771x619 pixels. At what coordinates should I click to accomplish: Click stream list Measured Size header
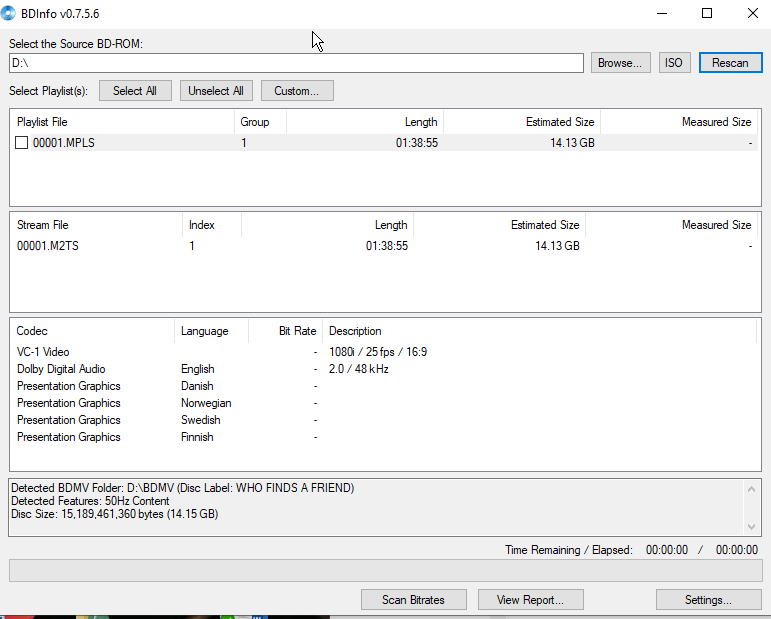pyautogui.click(x=672, y=225)
